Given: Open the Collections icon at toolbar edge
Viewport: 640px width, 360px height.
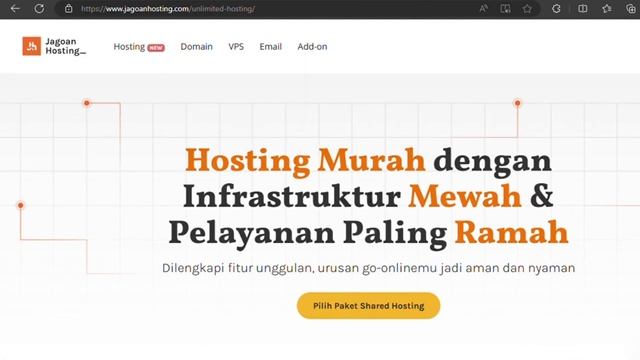Looking at the screenshot, I should pos(631,9).
